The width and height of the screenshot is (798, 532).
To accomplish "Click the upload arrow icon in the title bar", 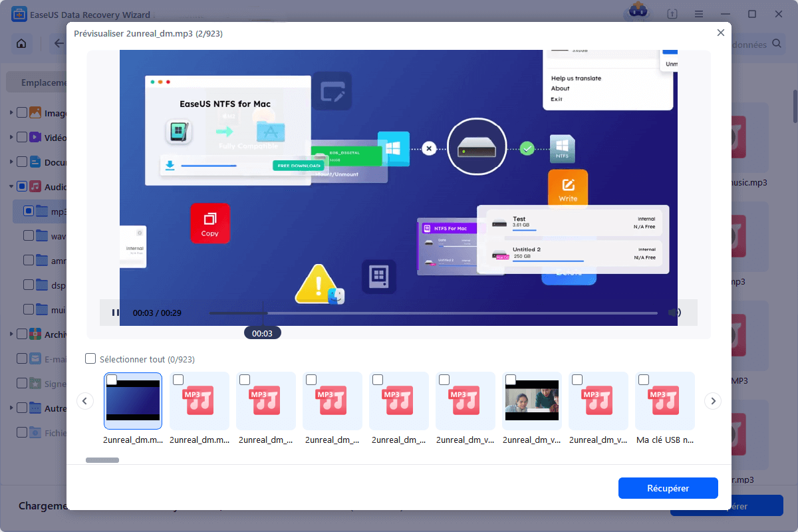I will [x=672, y=14].
